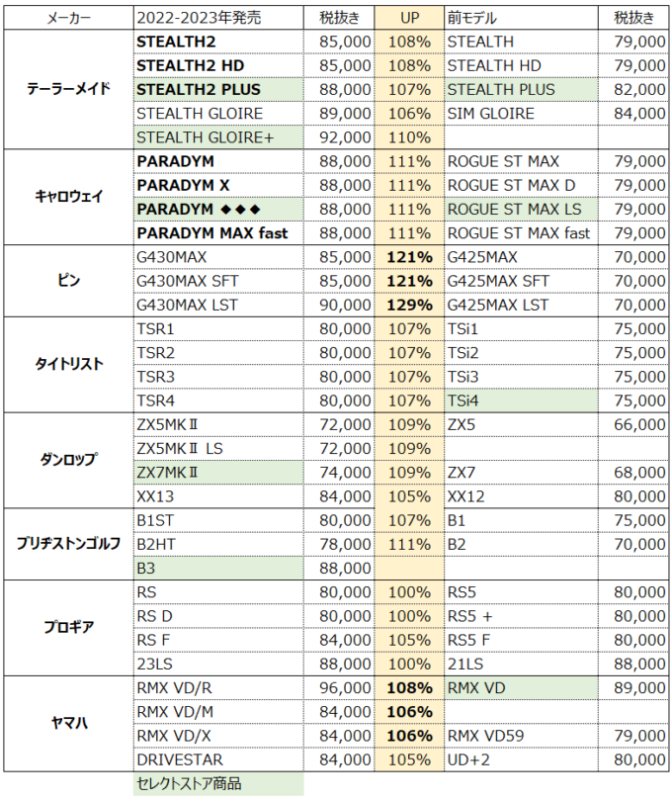The width and height of the screenshot is (672, 801).
Task: Select the セレクトストア商品 legend cell
Action: click(x=217, y=784)
